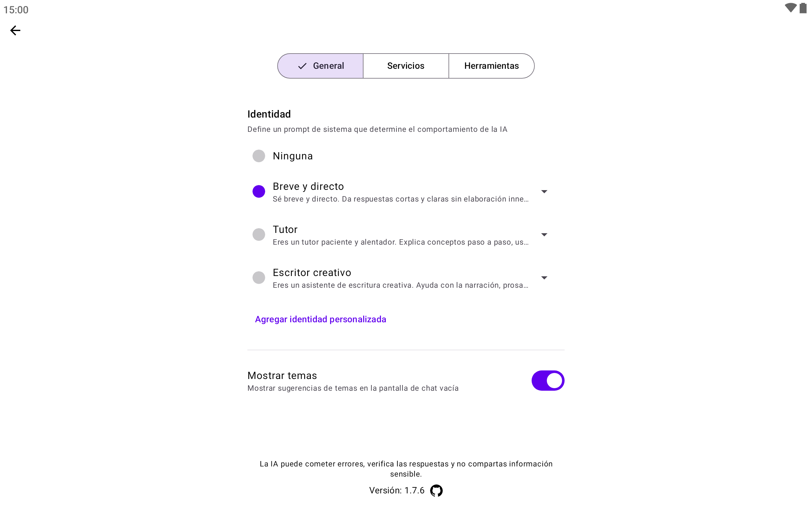Open the GitHub icon link

pos(436,491)
